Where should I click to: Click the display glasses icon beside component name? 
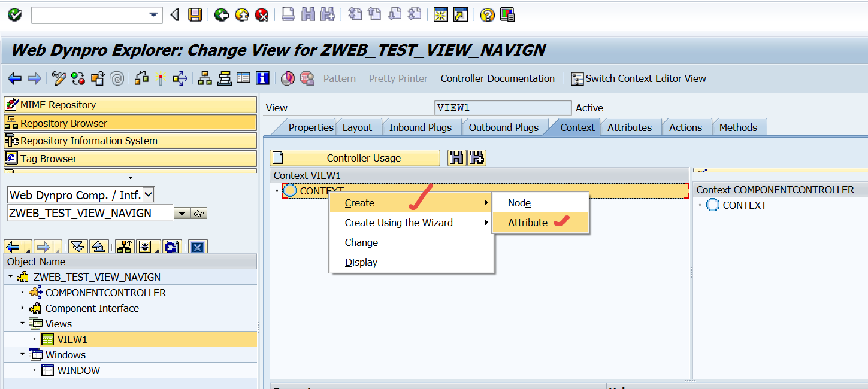pos(199,214)
